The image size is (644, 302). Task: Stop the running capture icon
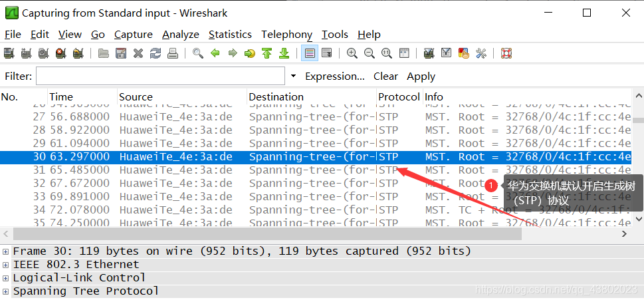click(x=60, y=53)
